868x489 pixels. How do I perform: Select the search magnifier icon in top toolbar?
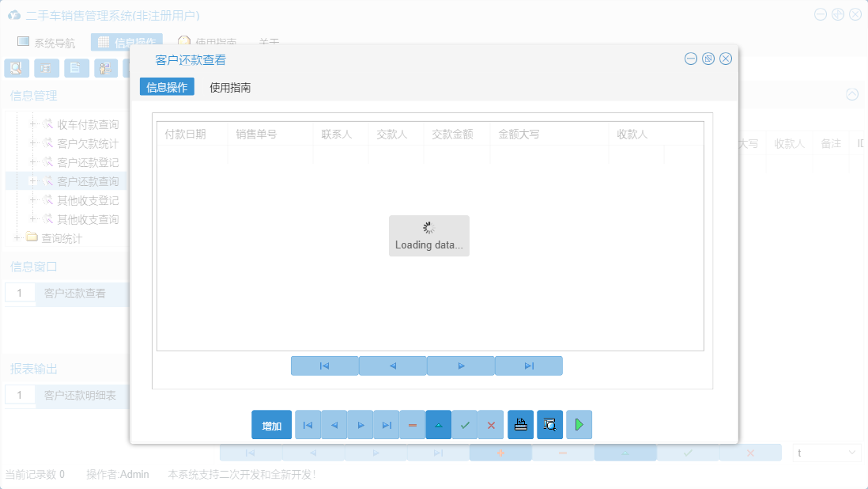(x=16, y=68)
